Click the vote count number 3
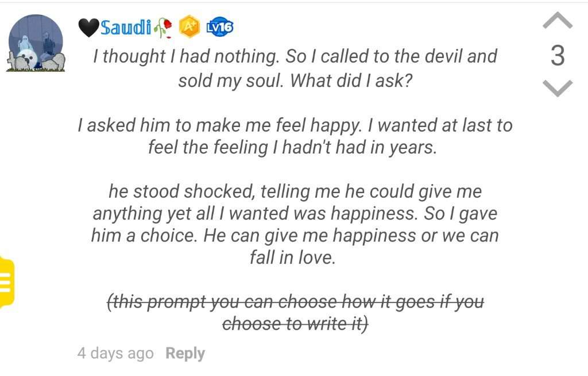This screenshot has width=588, height=376. [558, 56]
